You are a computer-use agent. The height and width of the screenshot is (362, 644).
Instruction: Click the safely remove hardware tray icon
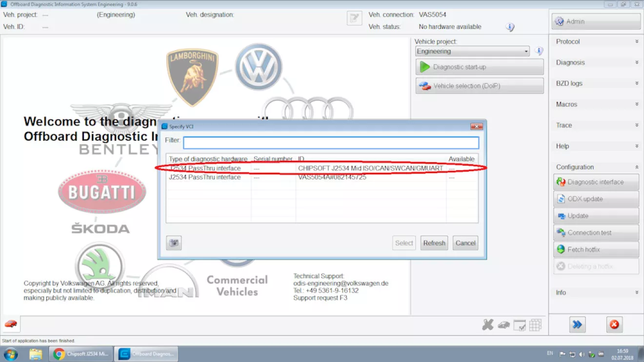tap(592, 354)
